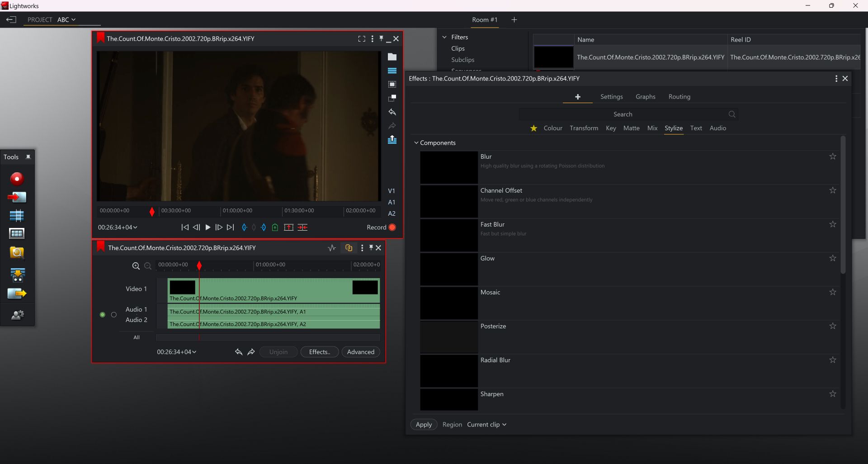Open the Import tool with red arrow
This screenshot has height=464, width=868.
click(x=17, y=197)
